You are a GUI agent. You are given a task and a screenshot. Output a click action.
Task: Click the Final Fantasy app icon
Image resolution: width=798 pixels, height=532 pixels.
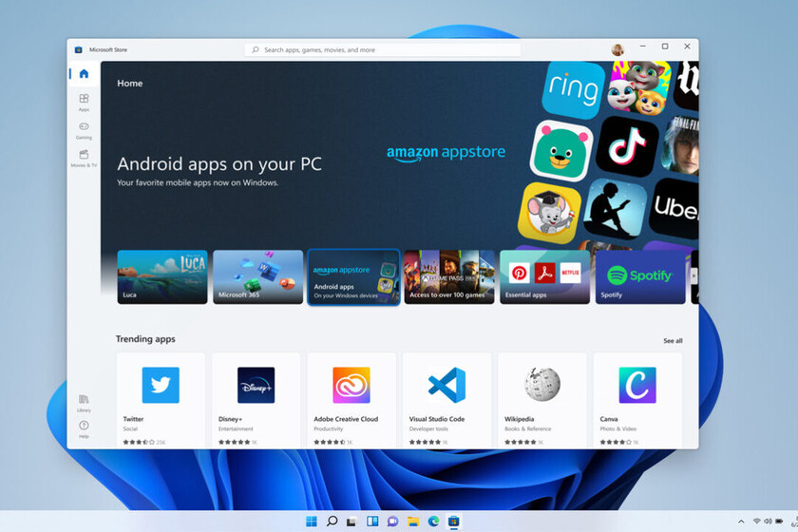click(680, 145)
